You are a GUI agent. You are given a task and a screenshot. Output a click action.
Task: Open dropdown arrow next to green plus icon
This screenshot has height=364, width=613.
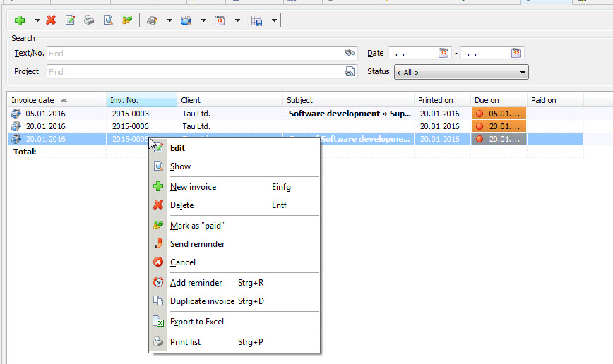click(37, 20)
